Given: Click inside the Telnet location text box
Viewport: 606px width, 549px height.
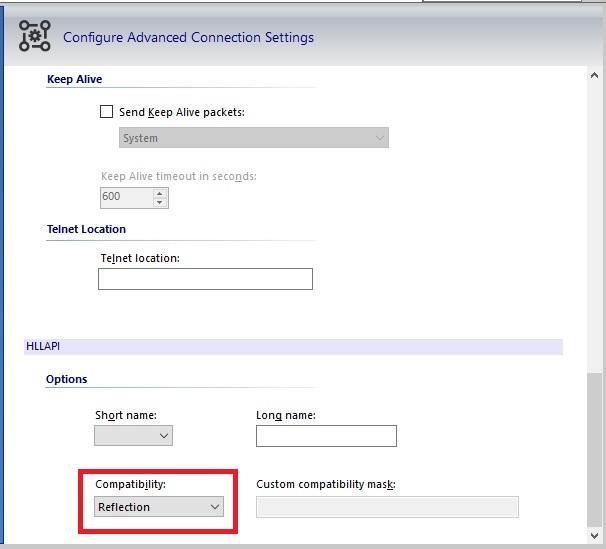Looking at the screenshot, I should click(205, 279).
